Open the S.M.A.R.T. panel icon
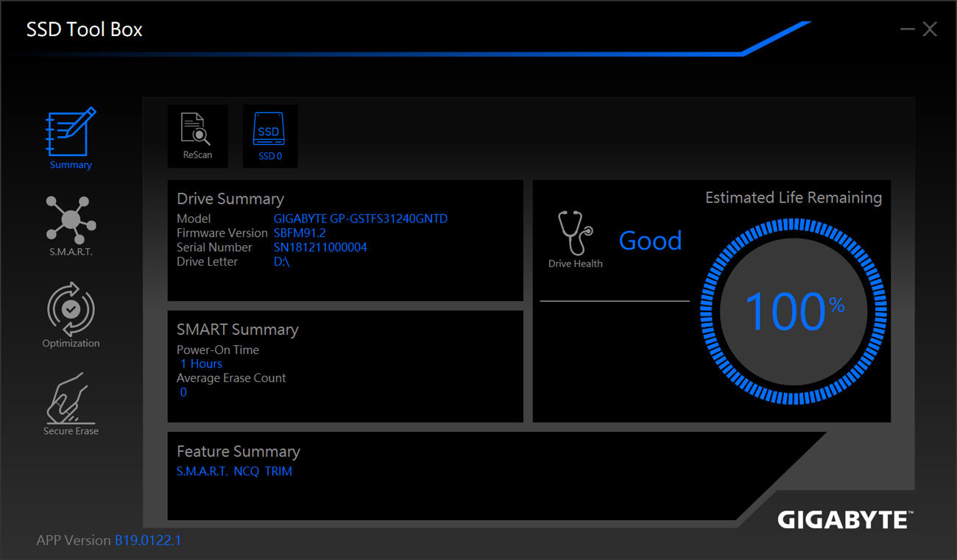The width and height of the screenshot is (957, 560). pos(71,221)
